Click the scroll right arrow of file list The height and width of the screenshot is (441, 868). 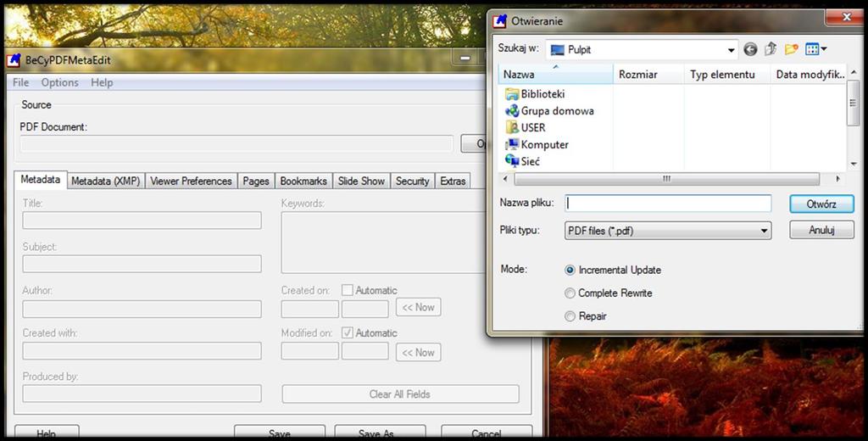click(838, 179)
